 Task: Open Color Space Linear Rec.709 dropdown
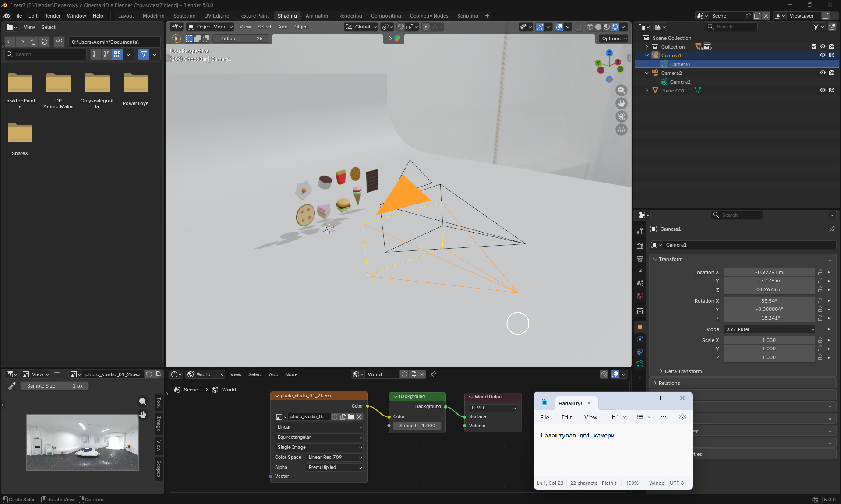coord(335,457)
